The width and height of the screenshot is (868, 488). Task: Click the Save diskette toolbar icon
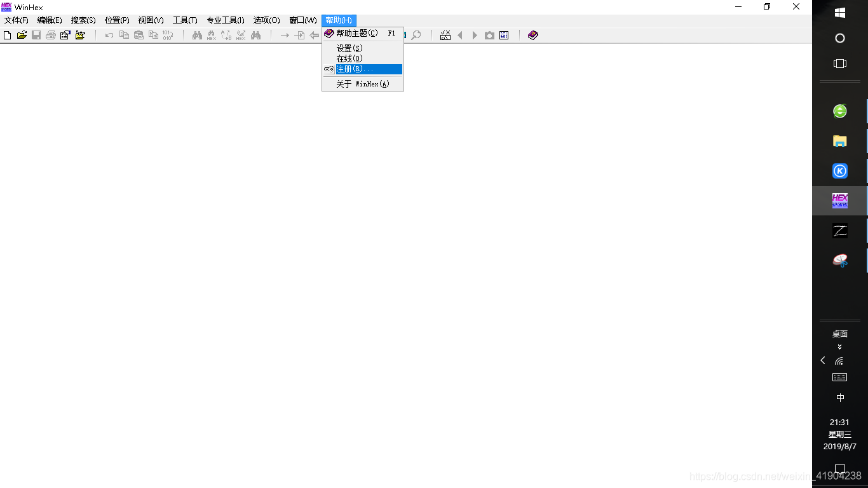[36, 36]
